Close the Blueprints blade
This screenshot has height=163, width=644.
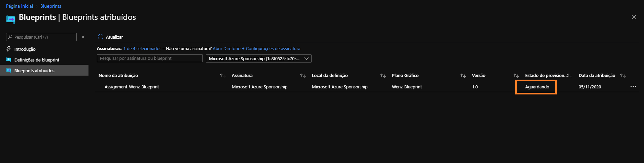click(634, 17)
